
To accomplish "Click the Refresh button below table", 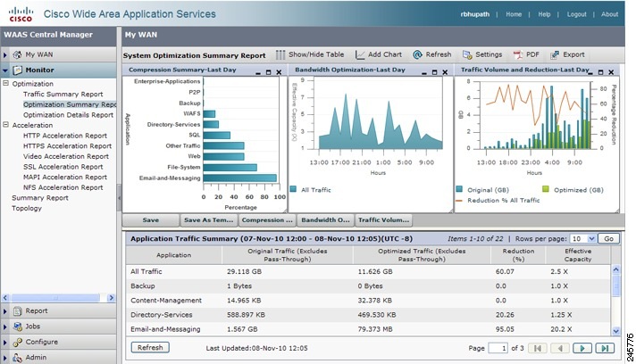I will click(150, 348).
